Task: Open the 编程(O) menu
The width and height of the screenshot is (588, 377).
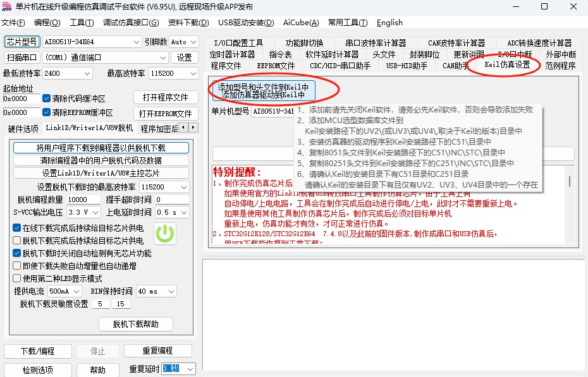Action: pos(47,23)
